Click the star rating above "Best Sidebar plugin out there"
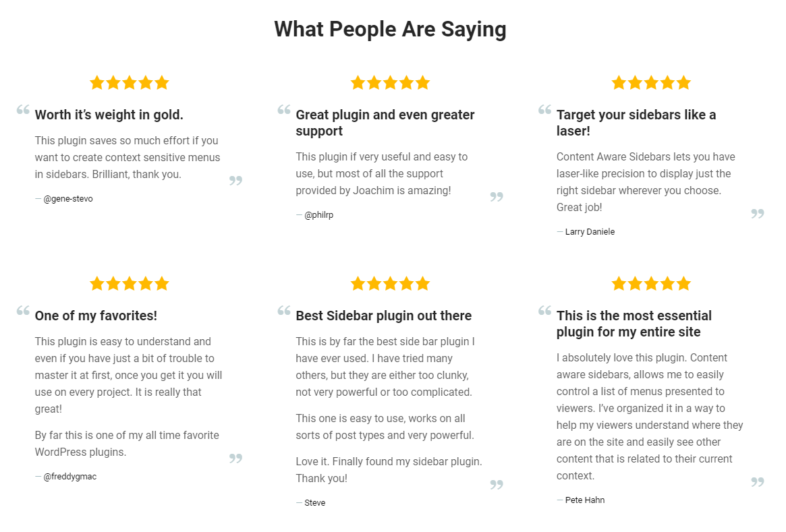Image resolution: width=786 pixels, height=532 pixels. click(x=390, y=284)
